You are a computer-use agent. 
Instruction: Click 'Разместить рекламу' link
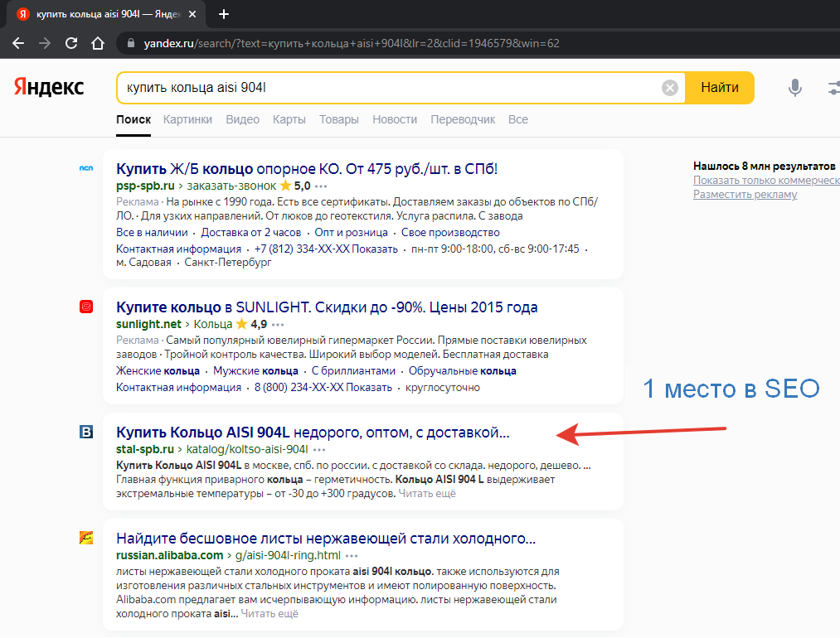point(745,194)
